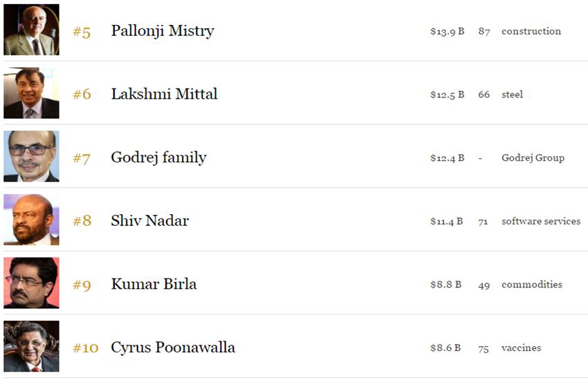Click the software services source text

click(x=541, y=221)
